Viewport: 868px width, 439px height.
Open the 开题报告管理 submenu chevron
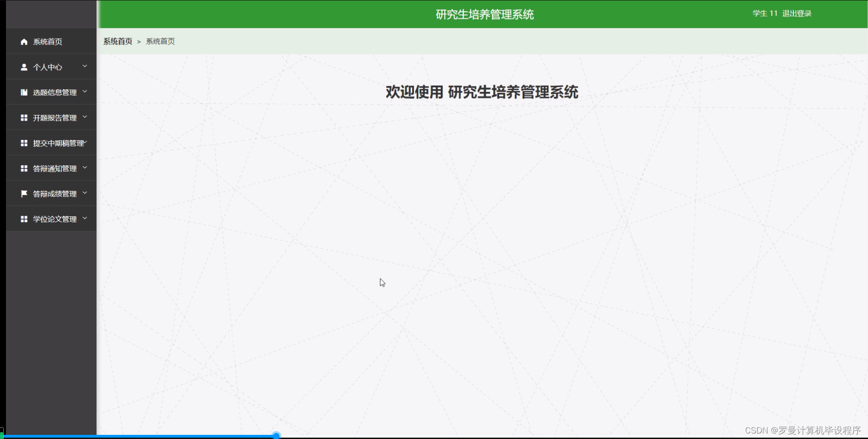click(85, 117)
